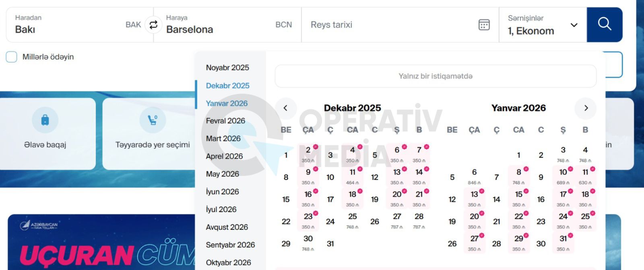Select 6 January 2026 priced 846
644x270 pixels.
tap(474, 176)
